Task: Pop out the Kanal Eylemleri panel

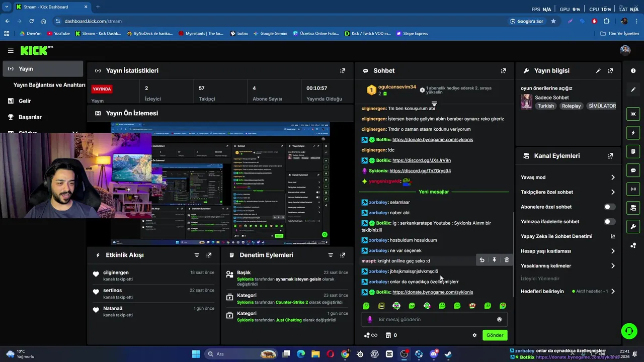Action: pyautogui.click(x=610, y=156)
